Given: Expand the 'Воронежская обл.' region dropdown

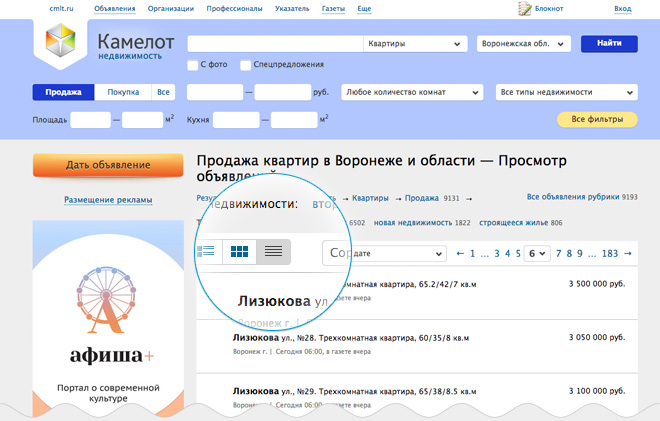Looking at the screenshot, I should (523, 44).
